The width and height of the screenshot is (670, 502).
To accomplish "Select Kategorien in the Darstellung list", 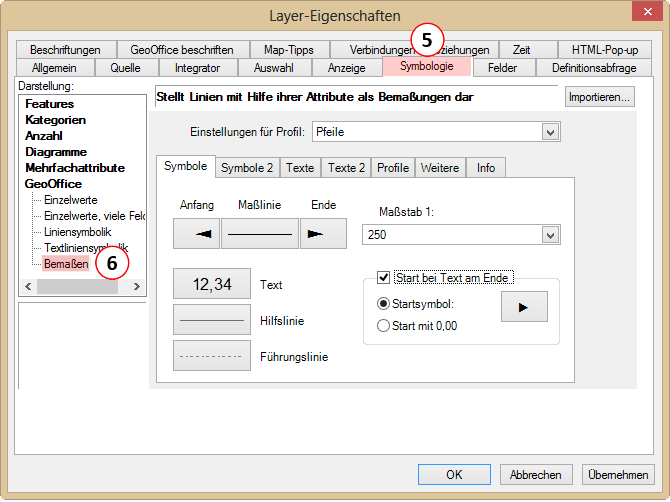I will coord(55,120).
